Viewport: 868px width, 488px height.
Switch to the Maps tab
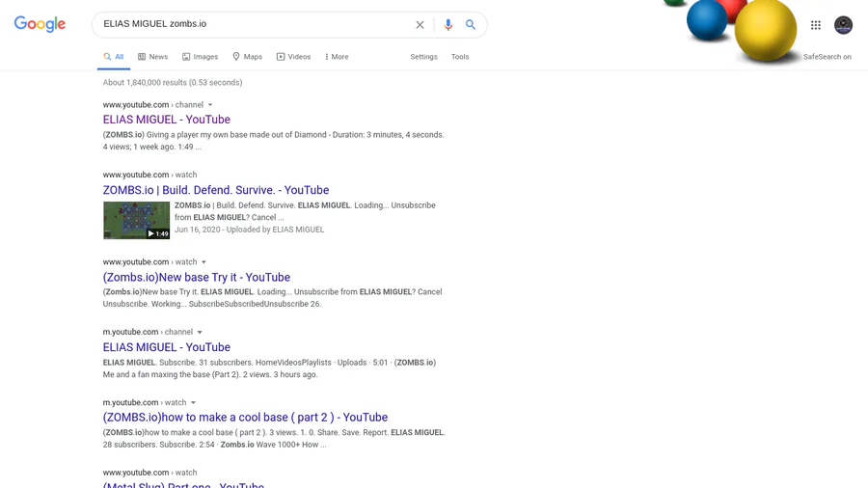[x=248, y=57]
